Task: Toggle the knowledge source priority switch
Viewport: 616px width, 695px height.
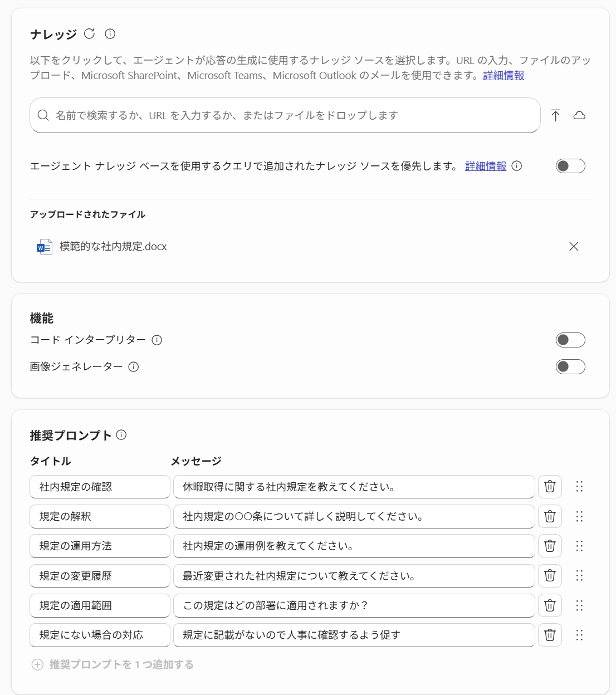Action: click(570, 166)
